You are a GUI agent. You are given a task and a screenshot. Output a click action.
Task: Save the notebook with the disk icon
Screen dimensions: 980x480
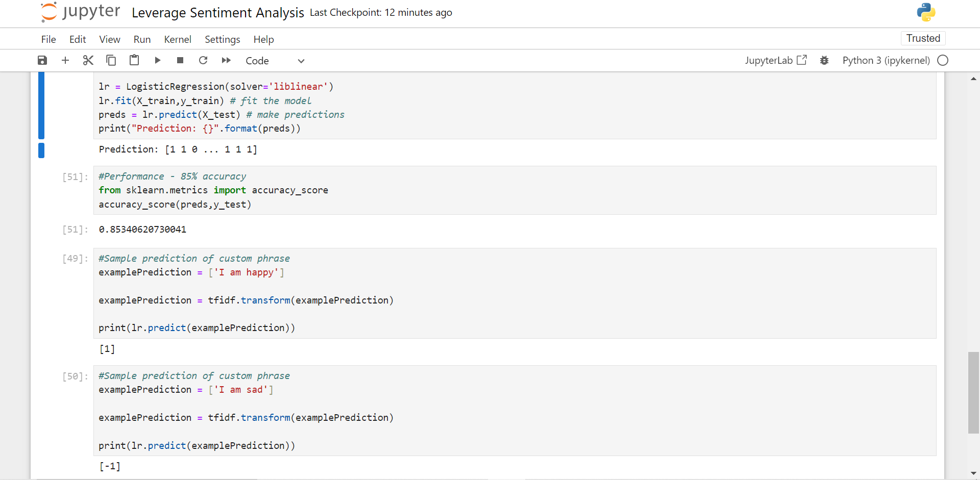point(42,61)
